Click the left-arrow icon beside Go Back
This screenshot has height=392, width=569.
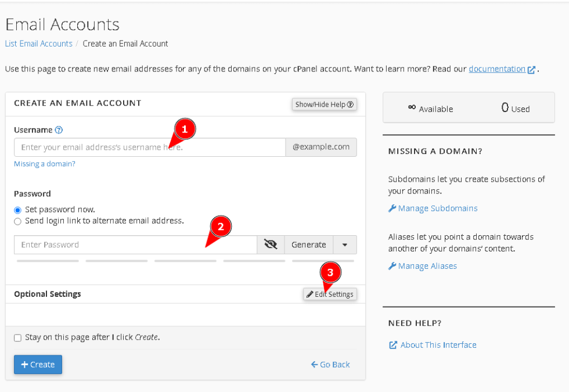click(314, 364)
